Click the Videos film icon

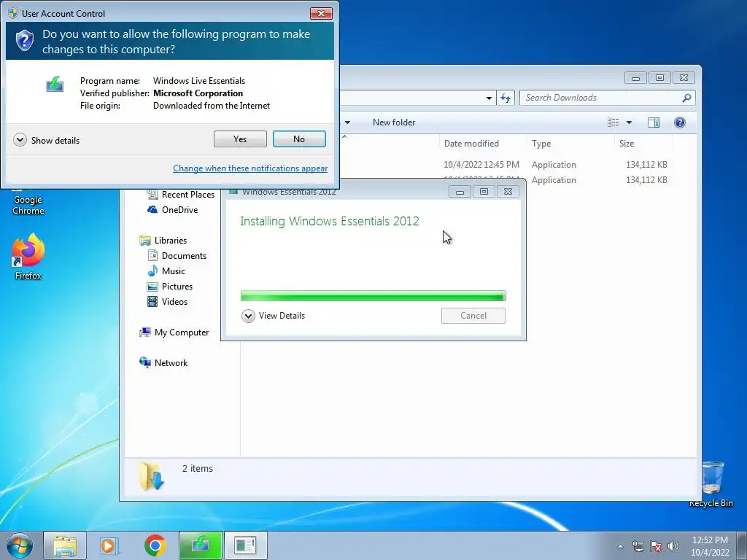[152, 301]
